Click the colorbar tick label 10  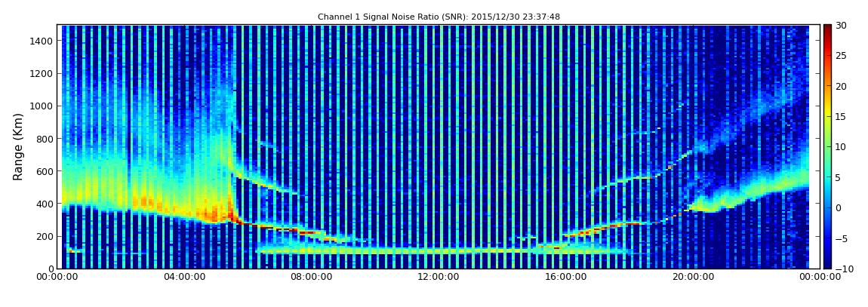point(842,147)
